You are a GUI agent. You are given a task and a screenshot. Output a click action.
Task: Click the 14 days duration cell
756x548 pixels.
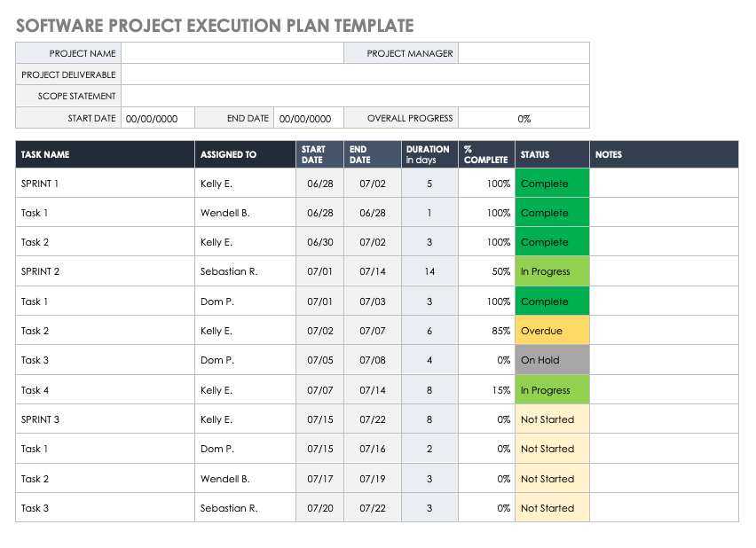tap(429, 271)
